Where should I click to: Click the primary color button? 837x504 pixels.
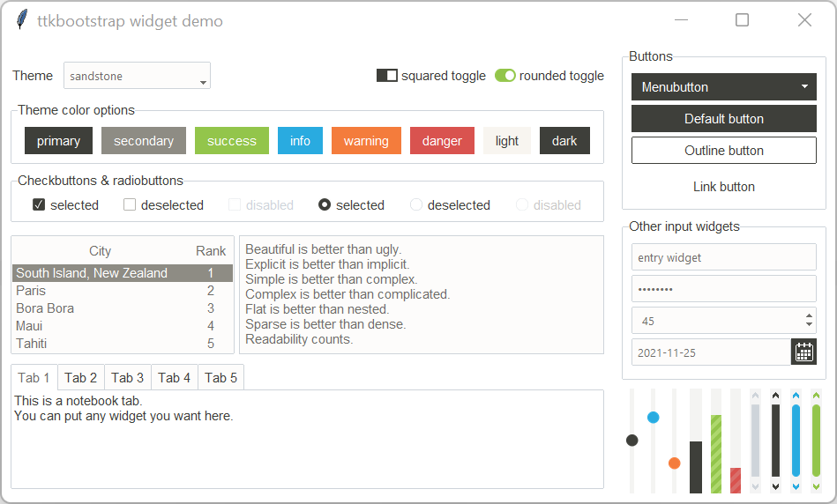pos(59,141)
